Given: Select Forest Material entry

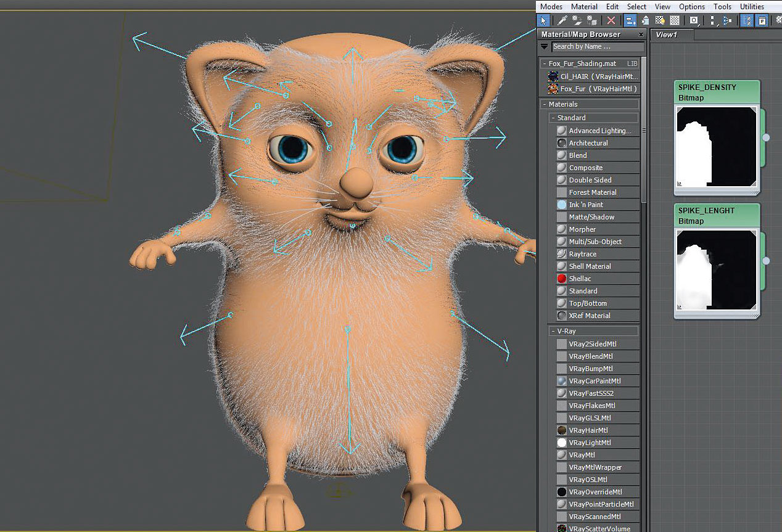Looking at the screenshot, I should (x=597, y=192).
